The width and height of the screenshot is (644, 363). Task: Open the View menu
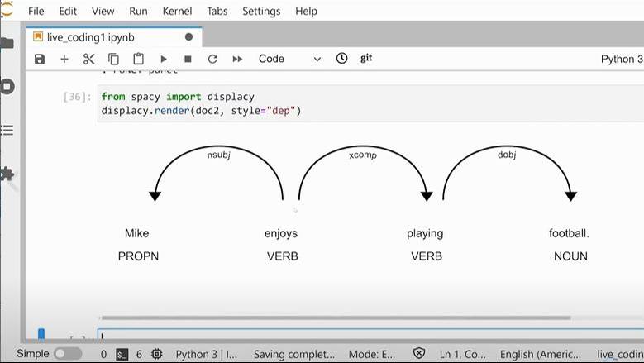[103, 11]
